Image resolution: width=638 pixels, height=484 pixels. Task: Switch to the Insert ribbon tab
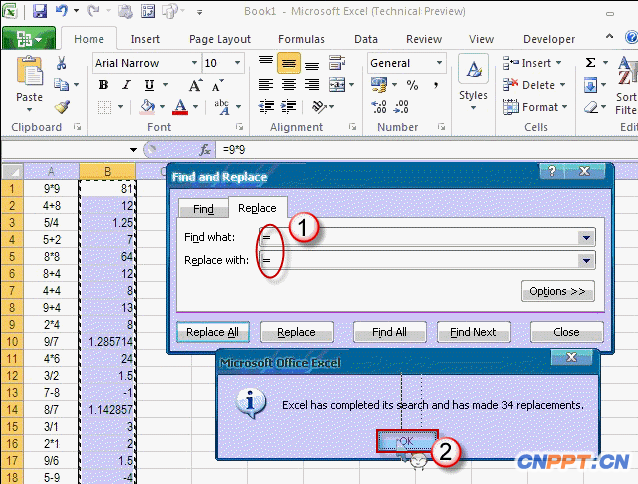[x=145, y=39]
